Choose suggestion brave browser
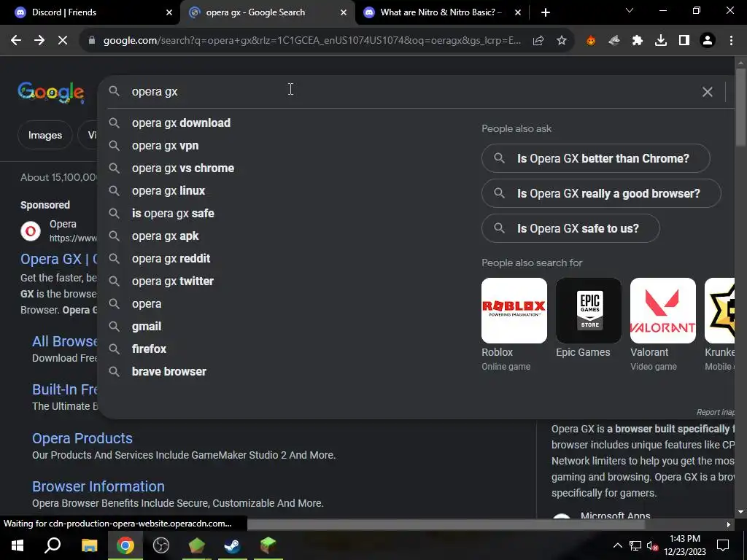The width and height of the screenshot is (747, 560). tap(169, 372)
